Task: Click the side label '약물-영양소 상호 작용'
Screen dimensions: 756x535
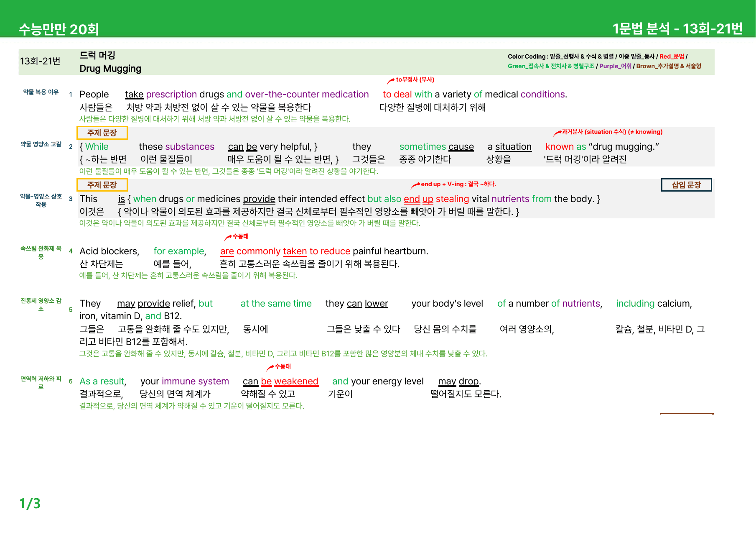Action: [x=41, y=200]
